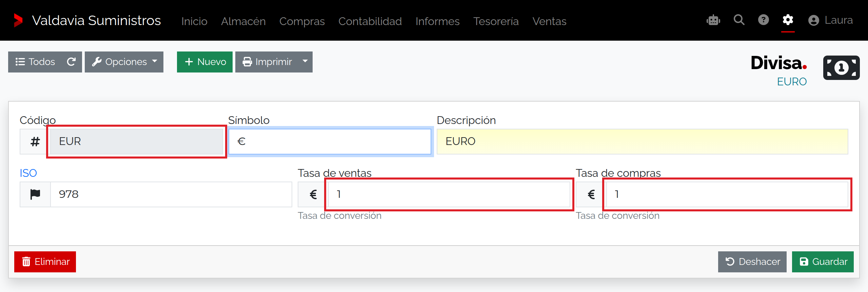The width and height of the screenshot is (868, 292).
Task: Open the search magnifier icon
Action: pyautogui.click(x=739, y=20)
